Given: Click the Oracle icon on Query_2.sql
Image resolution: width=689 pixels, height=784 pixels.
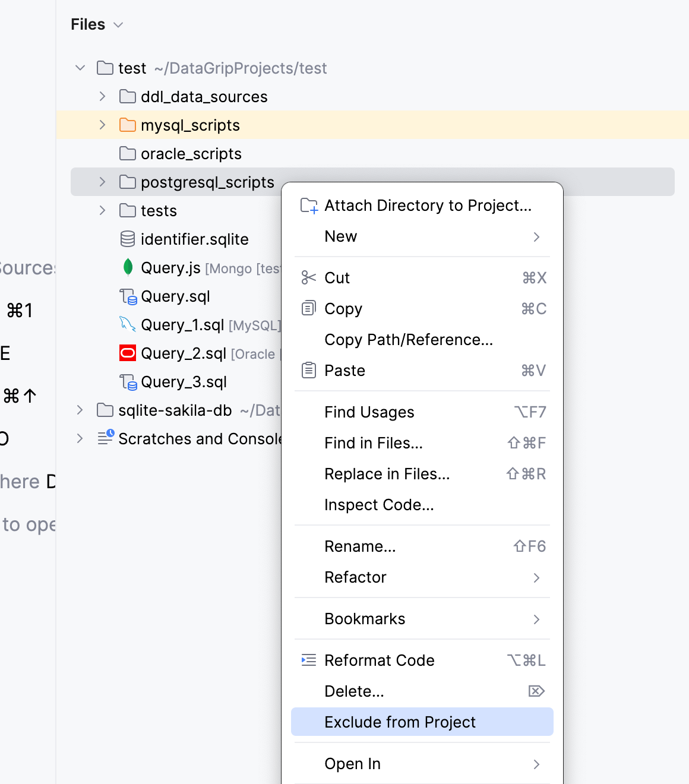Looking at the screenshot, I should click(127, 353).
